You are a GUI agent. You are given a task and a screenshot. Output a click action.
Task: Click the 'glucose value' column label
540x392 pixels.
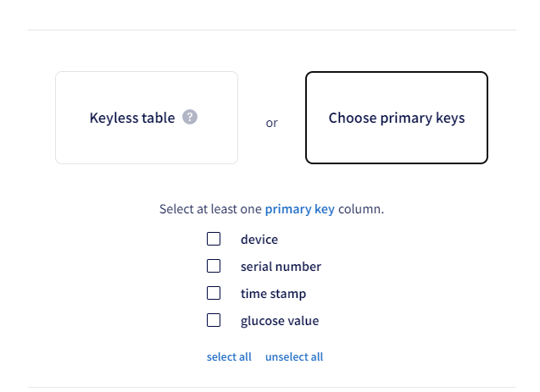280,321
